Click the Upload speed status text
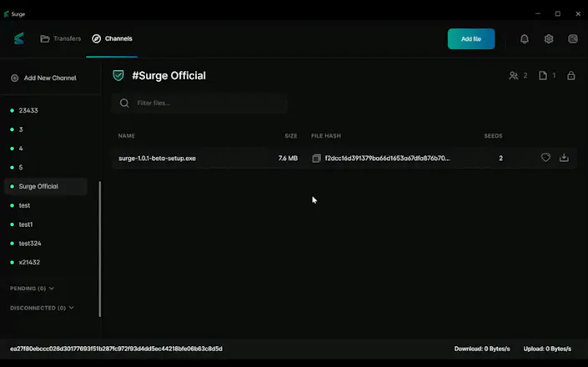The height and width of the screenshot is (367, 588). click(547, 349)
